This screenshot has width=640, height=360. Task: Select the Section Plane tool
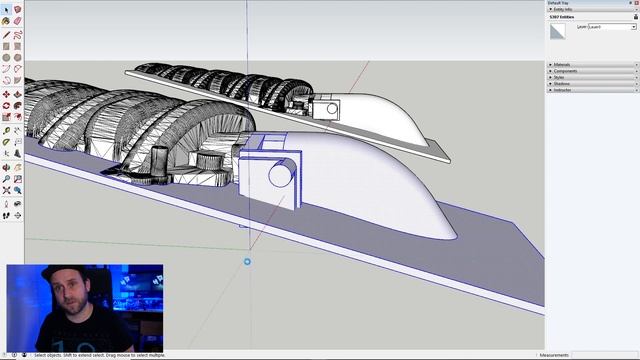(18, 216)
